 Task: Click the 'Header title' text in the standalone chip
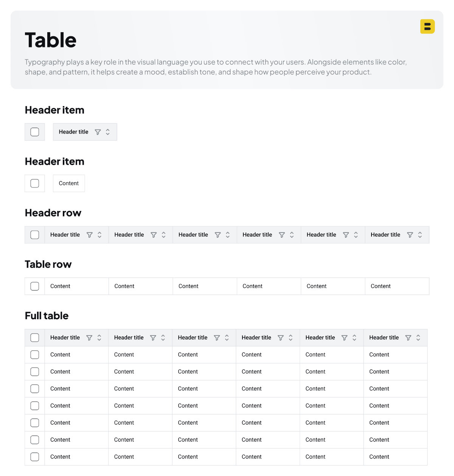73,132
